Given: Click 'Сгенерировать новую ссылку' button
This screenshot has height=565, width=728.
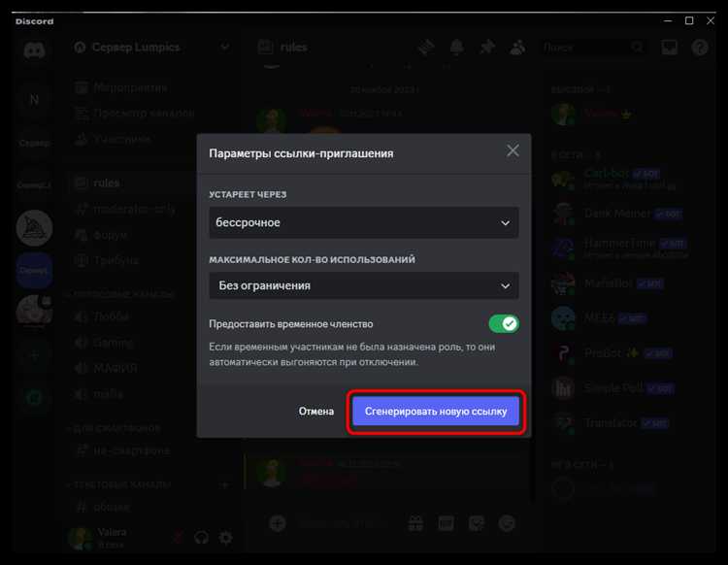Looking at the screenshot, I should pos(436,412).
